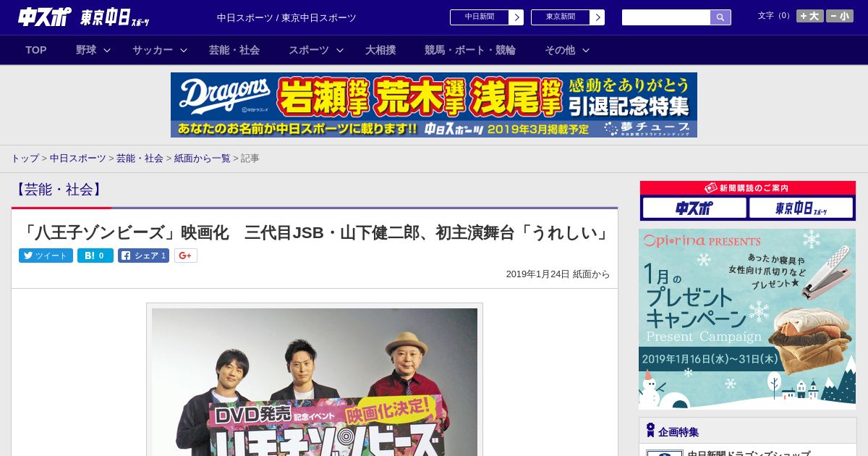The width and height of the screenshot is (868, 456).
Task: Go to 中日スポーツ breadcrumb link
Action: click(x=78, y=158)
